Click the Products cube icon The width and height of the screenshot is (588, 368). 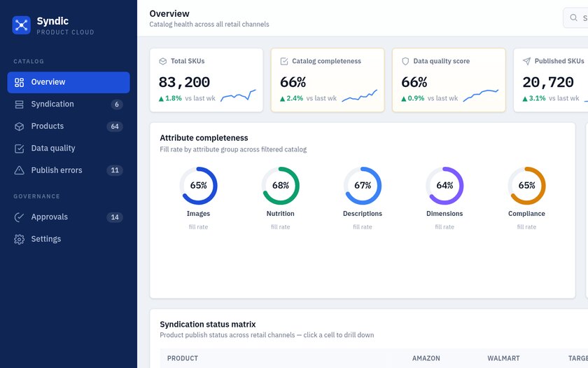point(19,127)
